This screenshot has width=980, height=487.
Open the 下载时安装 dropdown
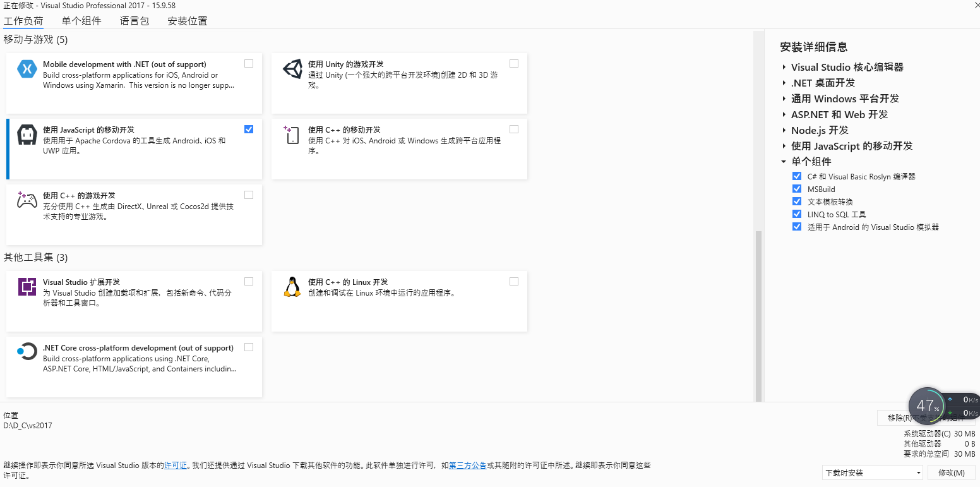click(x=873, y=472)
